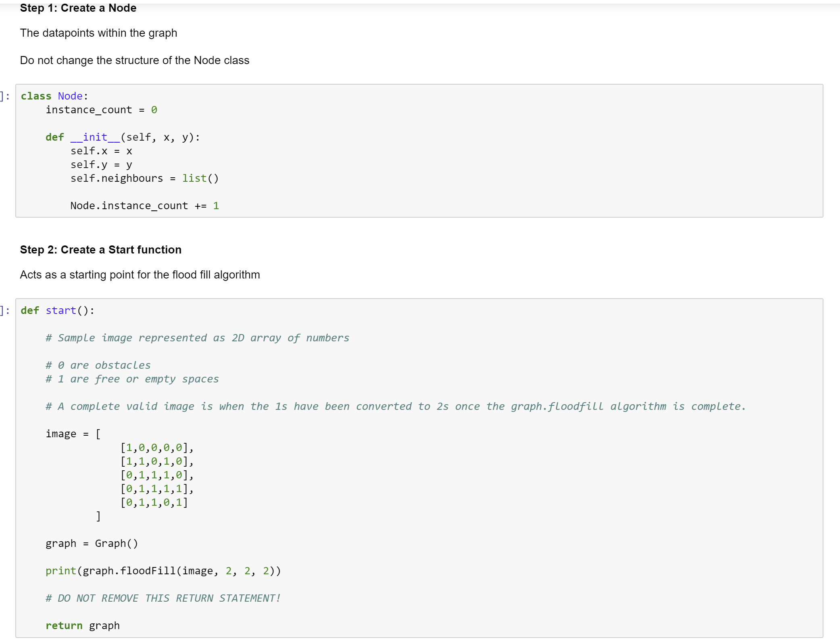Click the graph = Graph() line
Viewport: 840px width, 644px height.
92,543
